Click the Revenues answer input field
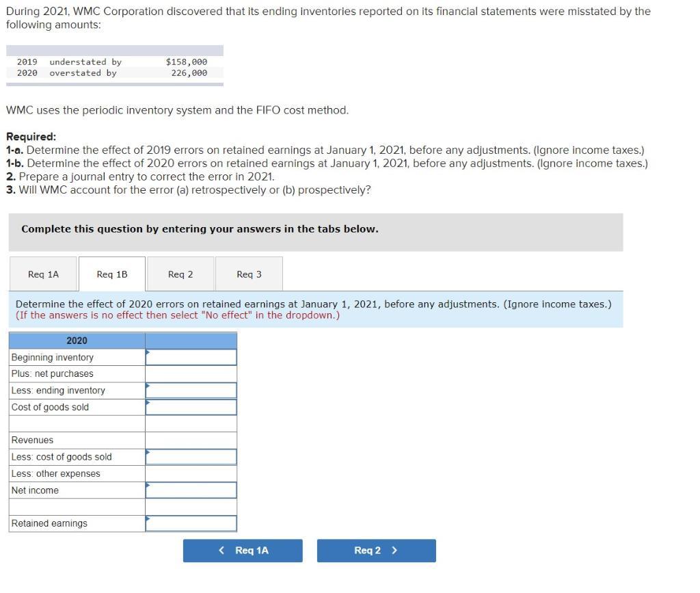700x593 pixels. point(190,440)
